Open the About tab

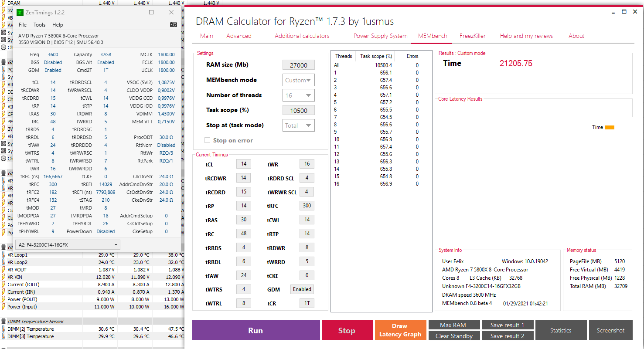576,36
